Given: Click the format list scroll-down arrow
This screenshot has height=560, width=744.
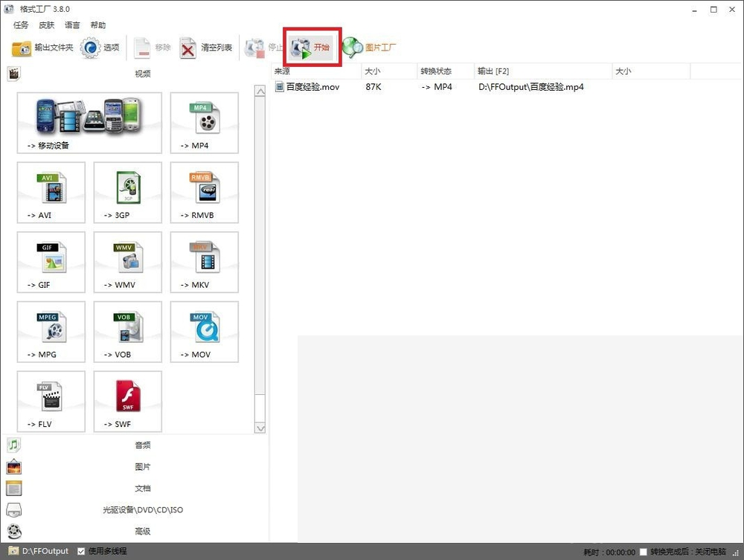Looking at the screenshot, I should (x=260, y=428).
